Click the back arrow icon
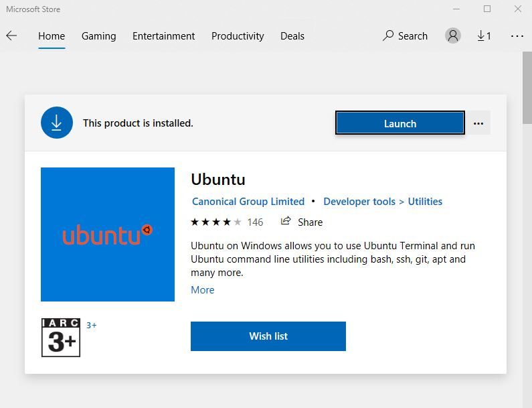 click(x=11, y=36)
